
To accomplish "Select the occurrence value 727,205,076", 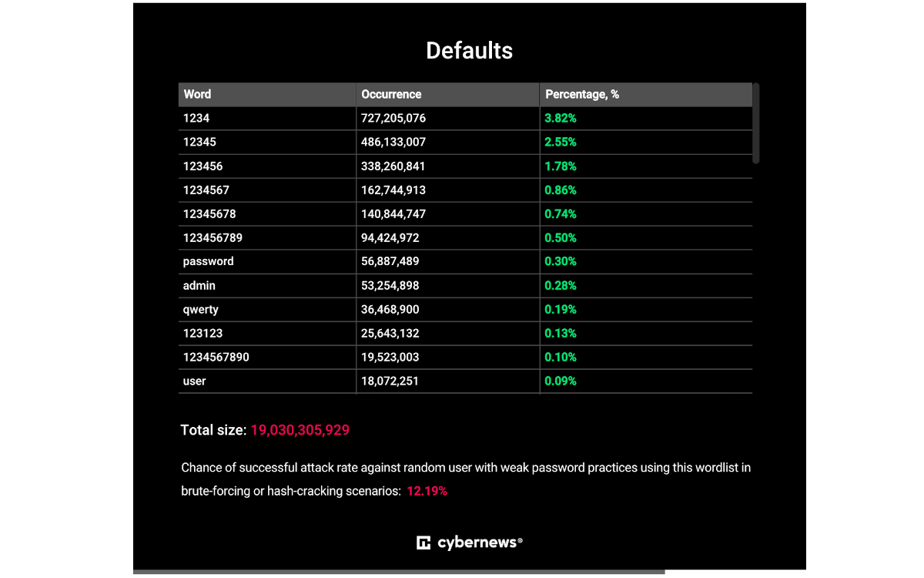I will point(393,118).
